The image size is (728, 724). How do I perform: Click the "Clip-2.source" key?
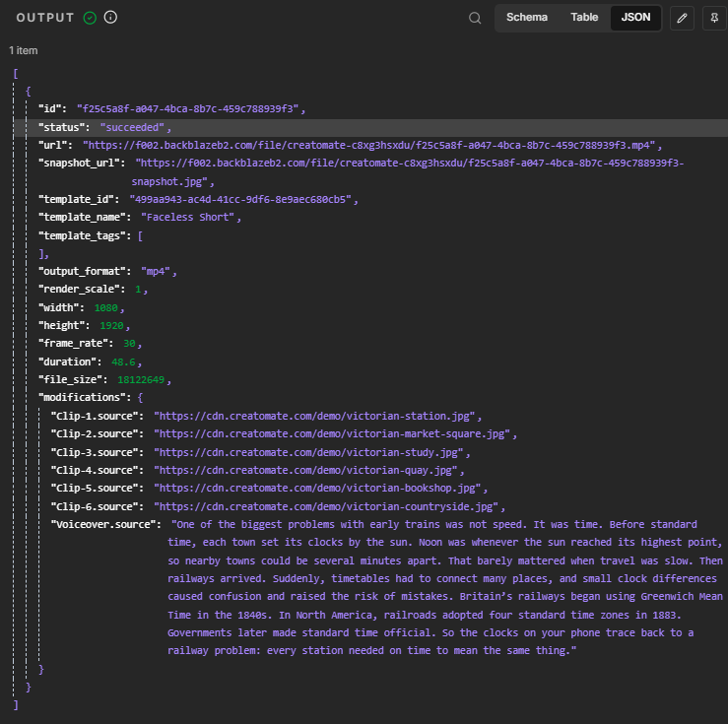[x=95, y=433]
